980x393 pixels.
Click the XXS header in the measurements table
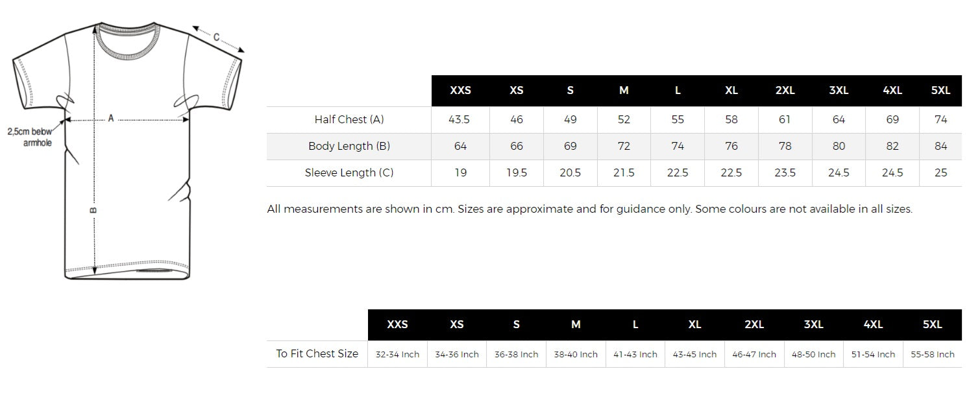[461, 91]
